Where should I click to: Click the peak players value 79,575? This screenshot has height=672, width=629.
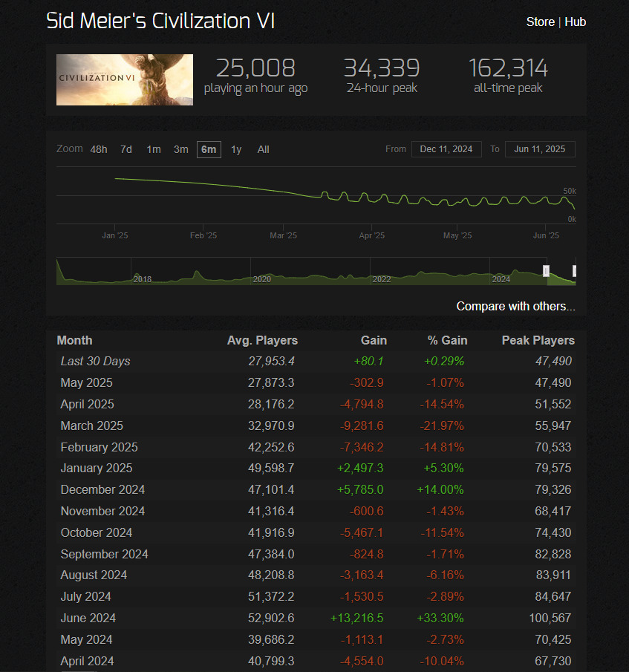click(553, 468)
